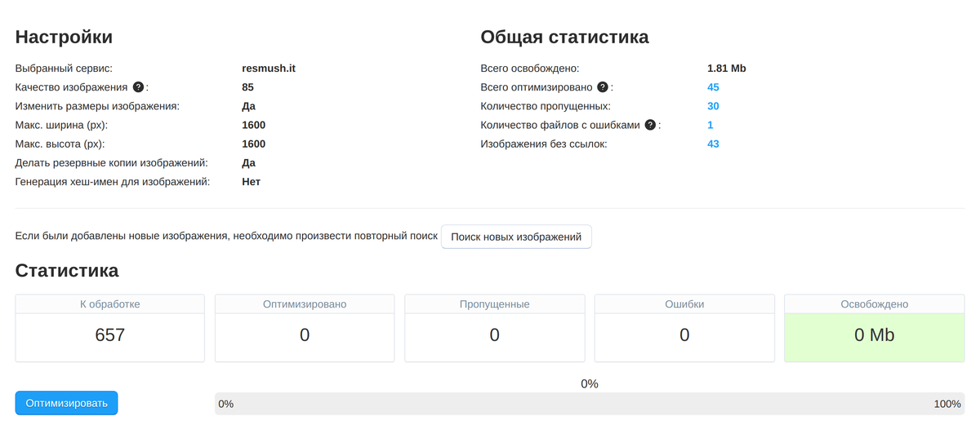Click Макс. ширина value 1600
Image resolution: width=980 pixels, height=443 pixels.
pyautogui.click(x=254, y=125)
